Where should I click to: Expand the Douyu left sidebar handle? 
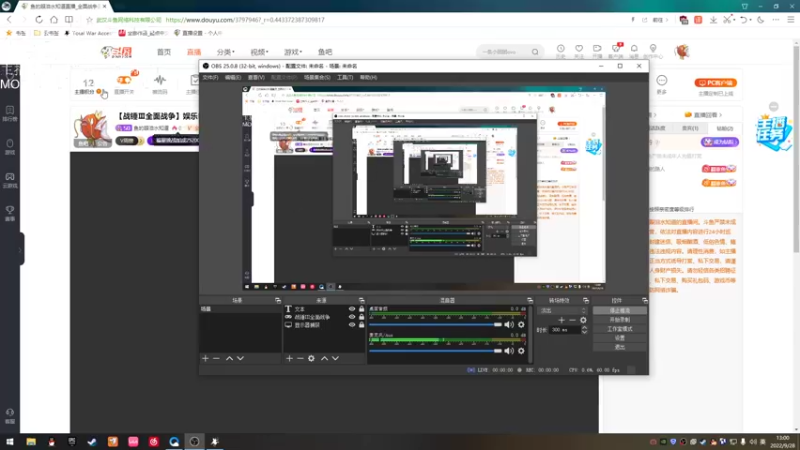pos(21,249)
